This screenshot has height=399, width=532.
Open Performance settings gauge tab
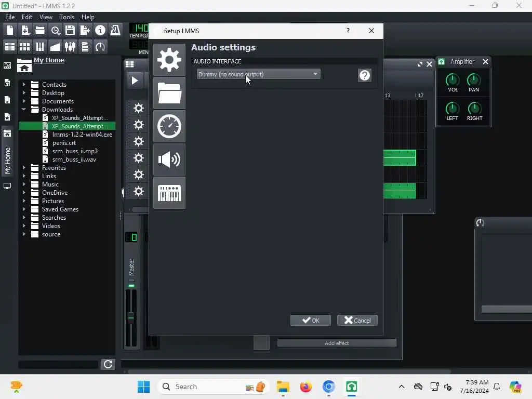click(x=169, y=126)
